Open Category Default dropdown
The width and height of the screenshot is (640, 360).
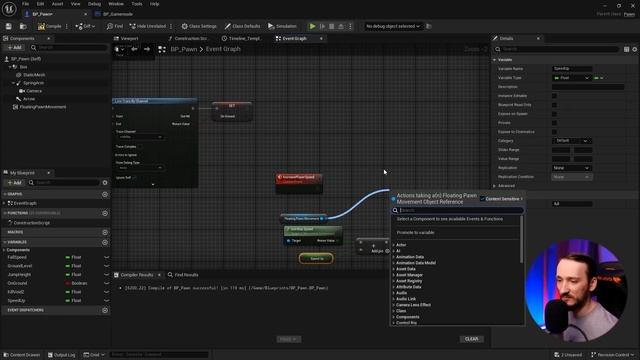(571, 141)
